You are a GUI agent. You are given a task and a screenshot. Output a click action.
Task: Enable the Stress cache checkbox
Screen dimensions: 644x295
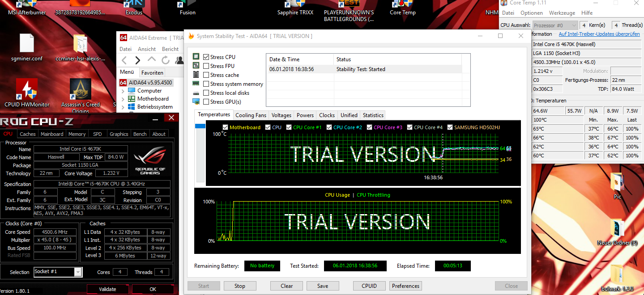[x=206, y=75]
